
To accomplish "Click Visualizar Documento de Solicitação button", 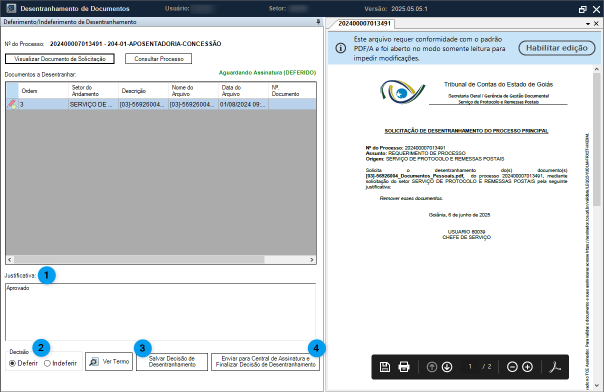I will coord(60,59).
